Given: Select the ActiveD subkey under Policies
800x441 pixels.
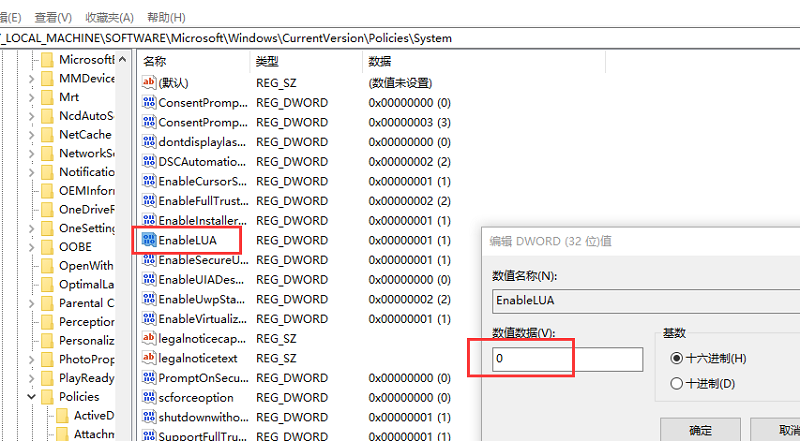Looking at the screenshot, I should 94,415.
